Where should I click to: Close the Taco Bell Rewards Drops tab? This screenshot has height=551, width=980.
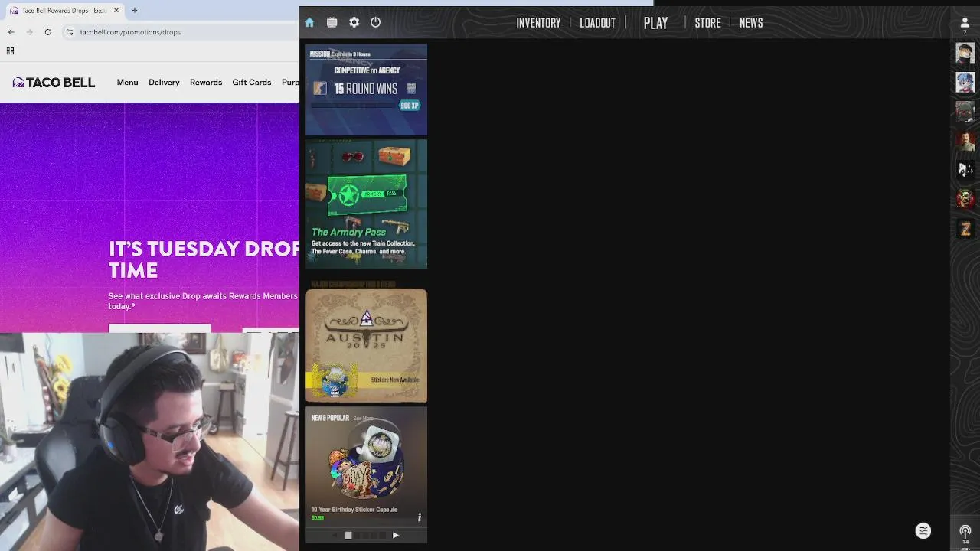[117, 11]
